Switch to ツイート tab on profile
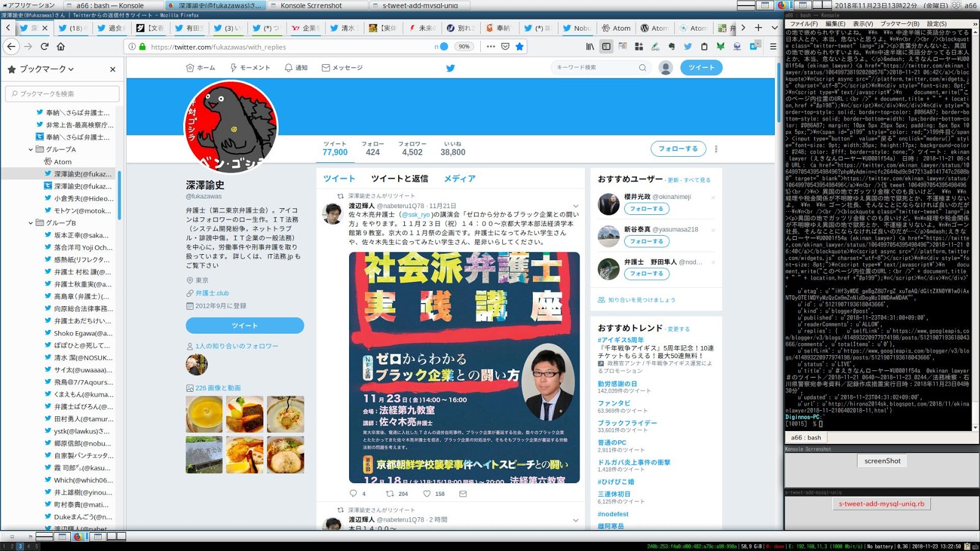This screenshot has height=551, width=980. pyautogui.click(x=339, y=179)
